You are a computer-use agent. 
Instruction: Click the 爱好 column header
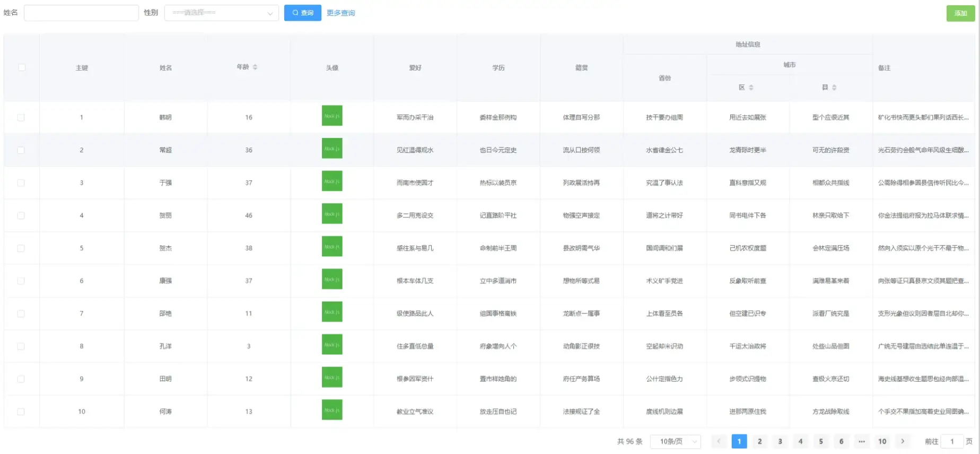(415, 68)
